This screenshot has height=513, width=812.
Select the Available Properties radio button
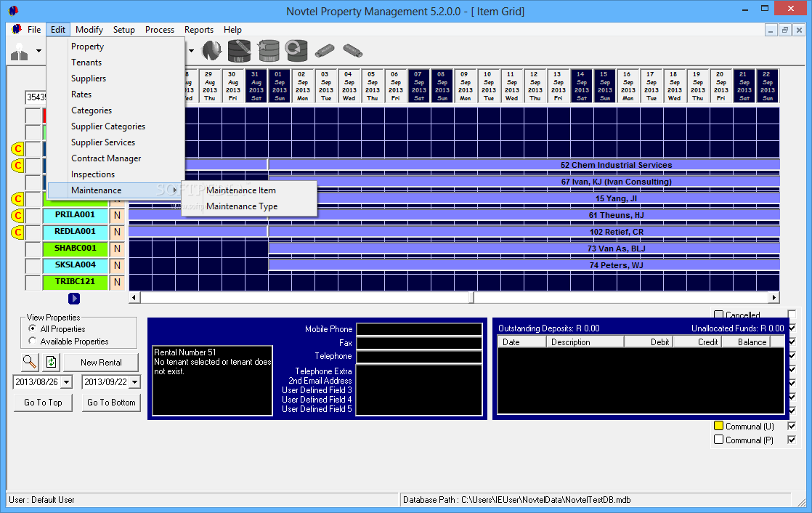point(33,341)
